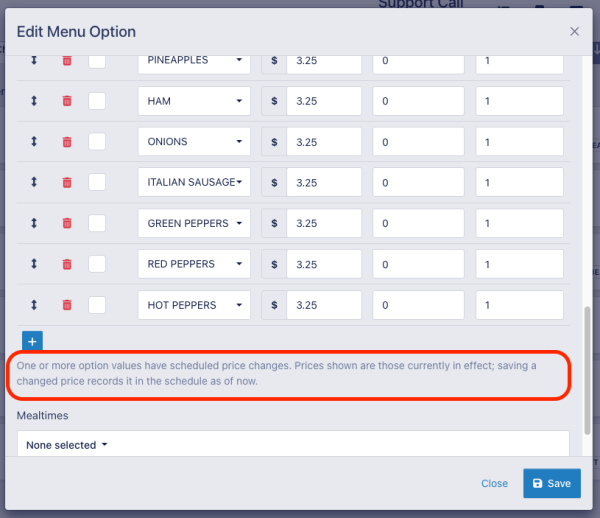Tick the checkbox in the GREEN PEPPERS row
600x518 pixels.
point(97,223)
